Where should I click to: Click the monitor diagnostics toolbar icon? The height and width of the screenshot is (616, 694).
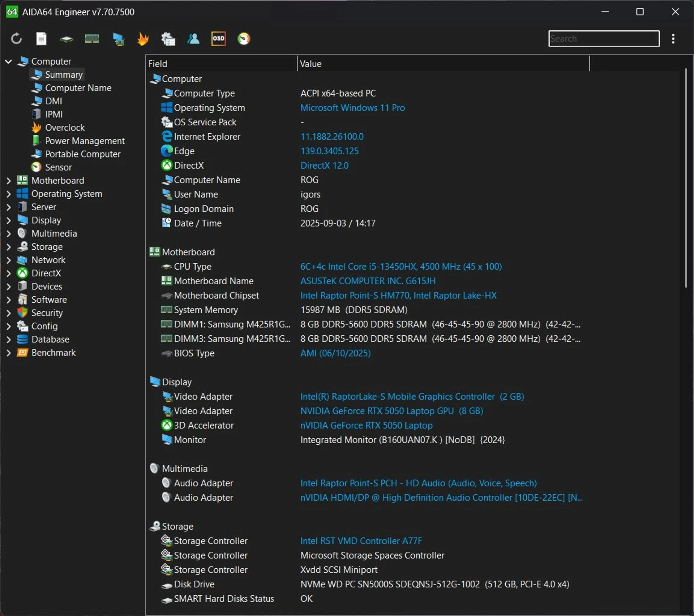(x=118, y=39)
